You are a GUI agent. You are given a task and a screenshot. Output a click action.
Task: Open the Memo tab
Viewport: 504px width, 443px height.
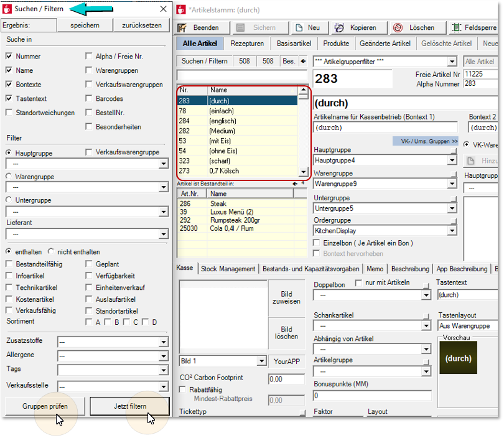pyautogui.click(x=375, y=269)
